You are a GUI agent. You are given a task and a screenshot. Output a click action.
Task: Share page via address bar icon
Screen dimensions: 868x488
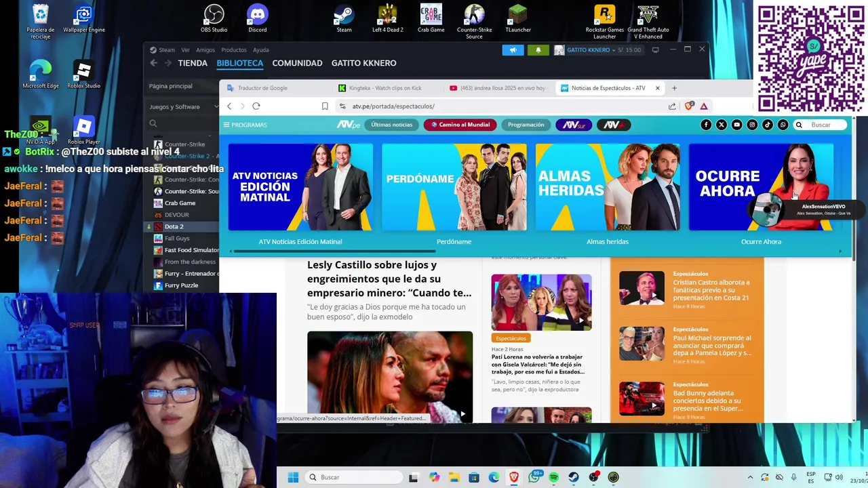[672, 106]
